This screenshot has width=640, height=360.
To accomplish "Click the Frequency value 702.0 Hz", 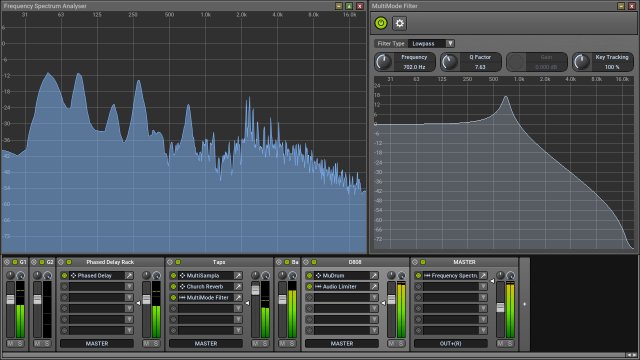I will tap(414, 67).
